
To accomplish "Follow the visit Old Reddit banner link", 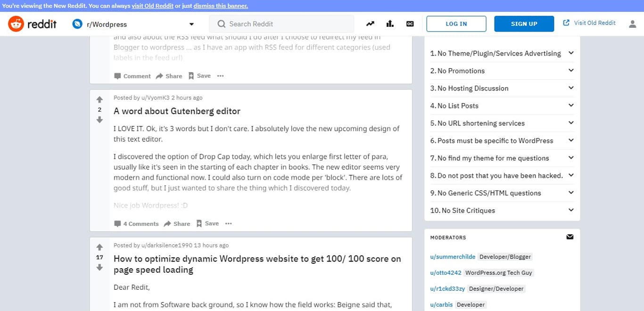I will [x=152, y=6].
